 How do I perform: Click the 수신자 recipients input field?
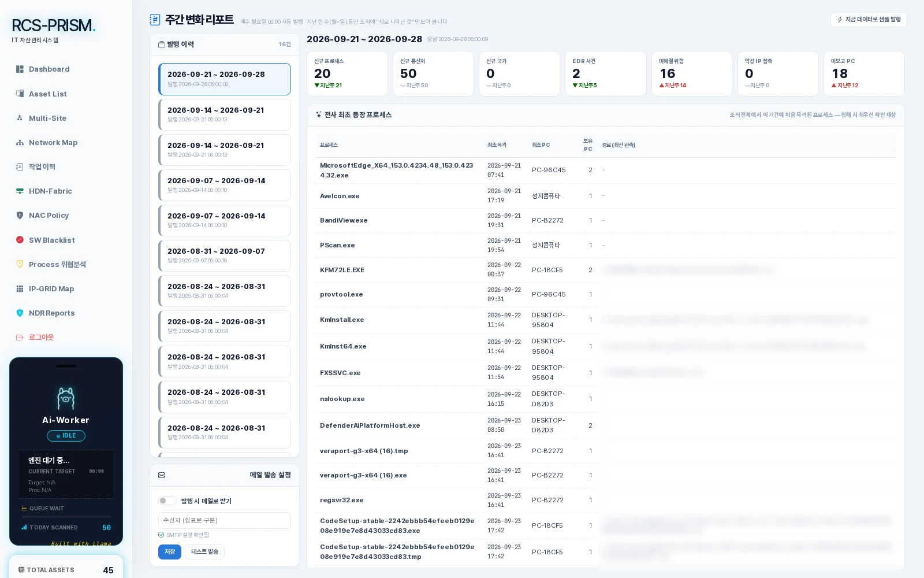click(225, 520)
